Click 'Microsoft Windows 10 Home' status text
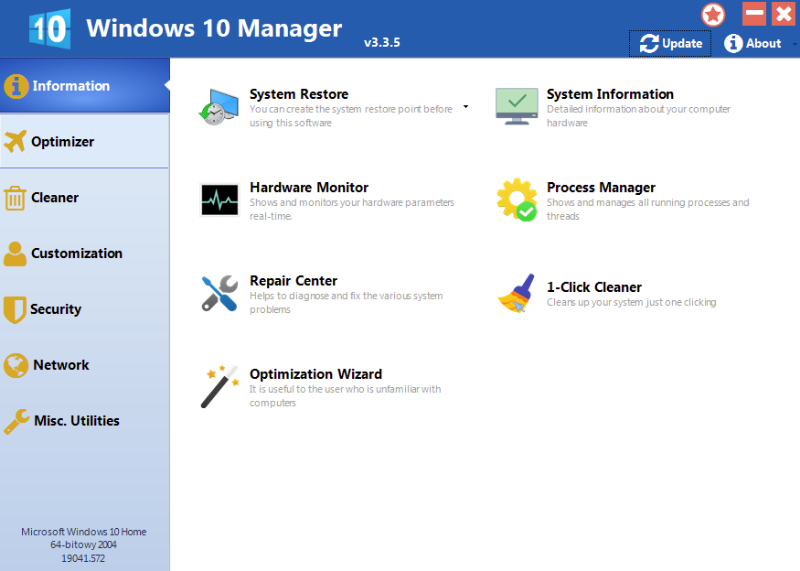 [x=84, y=532]
